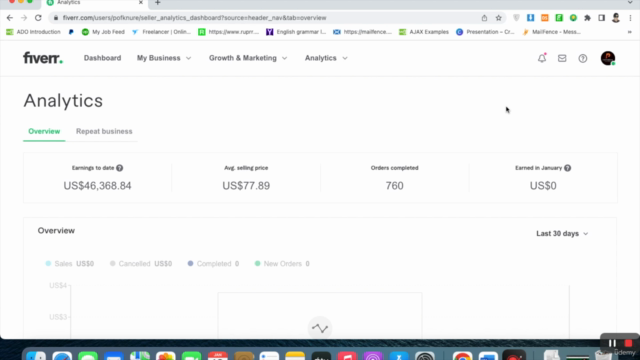Open the My Job Feed bookmark
This screenshot has height=360, width=640.
tap(103, 32)
